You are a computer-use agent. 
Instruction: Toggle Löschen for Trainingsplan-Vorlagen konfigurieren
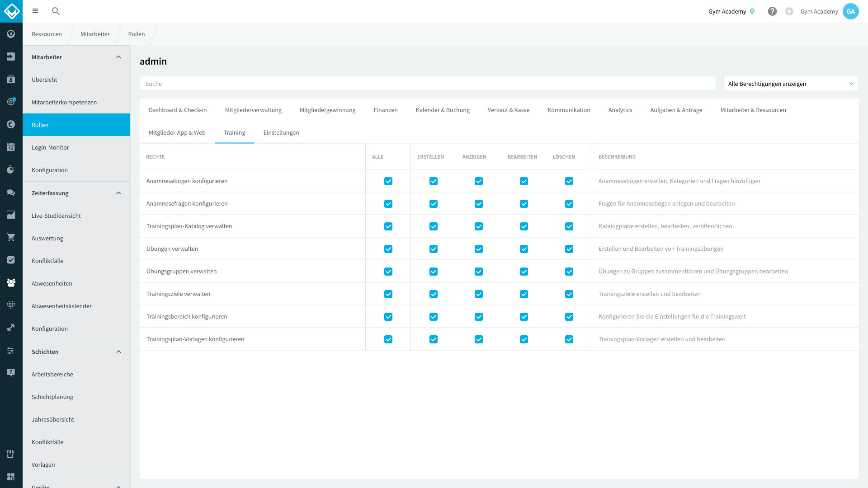(x=569, y=339)
